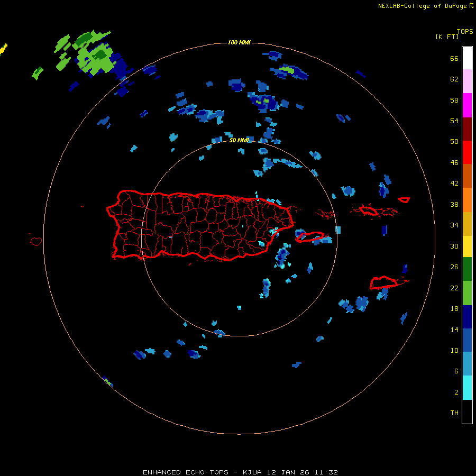Image resolution: width=476 pixels, height=476 pixels.
Task: Click the yellow echo at far upper-left edge
Action: (3, 49)
